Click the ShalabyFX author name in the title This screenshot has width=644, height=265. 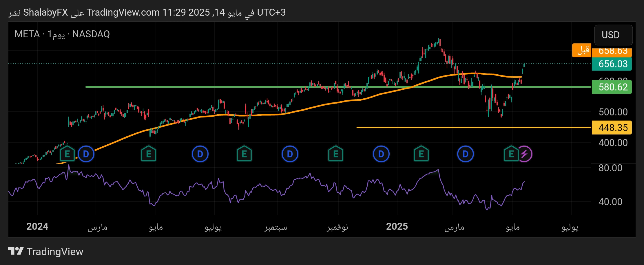click(x=45, y=12)
